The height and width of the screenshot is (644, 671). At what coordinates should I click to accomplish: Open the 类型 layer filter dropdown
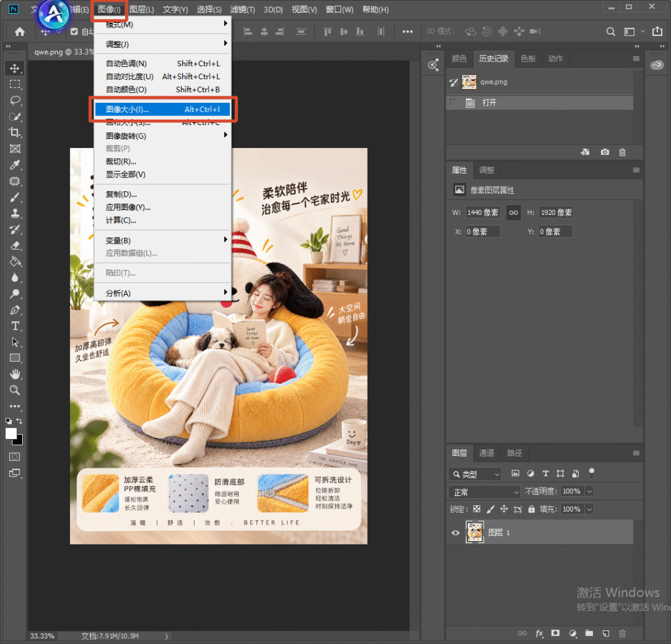pyautogui.click(x=475, y=474)
